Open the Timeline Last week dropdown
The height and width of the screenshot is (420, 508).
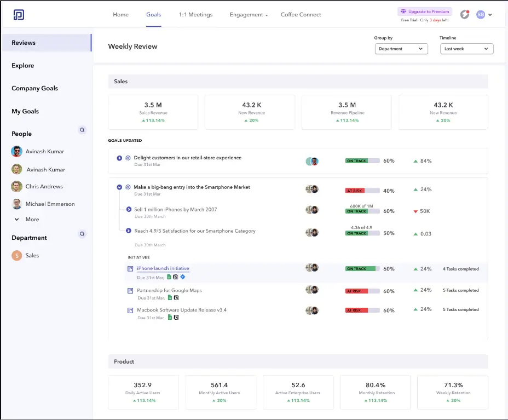[x=466, y=49]
